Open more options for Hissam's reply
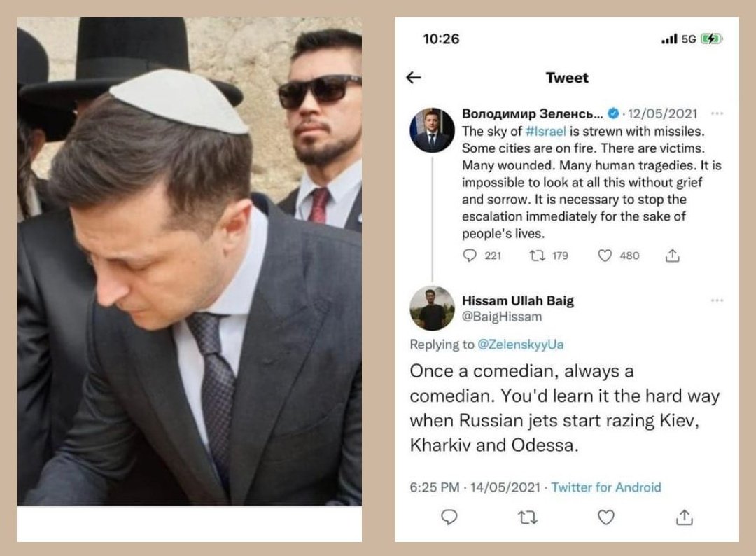The height and width of the screenshot is (556, 756). click(717, 300)
